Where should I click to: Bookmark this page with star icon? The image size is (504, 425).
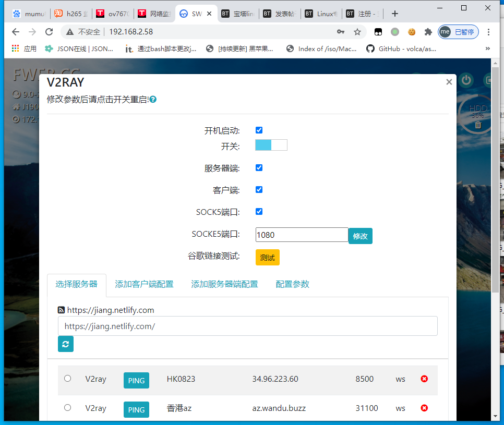coord(357,32)
